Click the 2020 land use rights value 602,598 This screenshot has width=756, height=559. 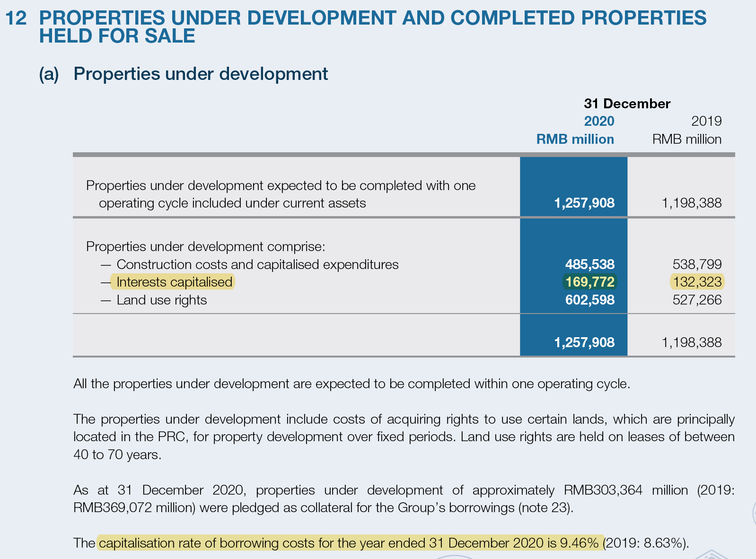[590, 300]
